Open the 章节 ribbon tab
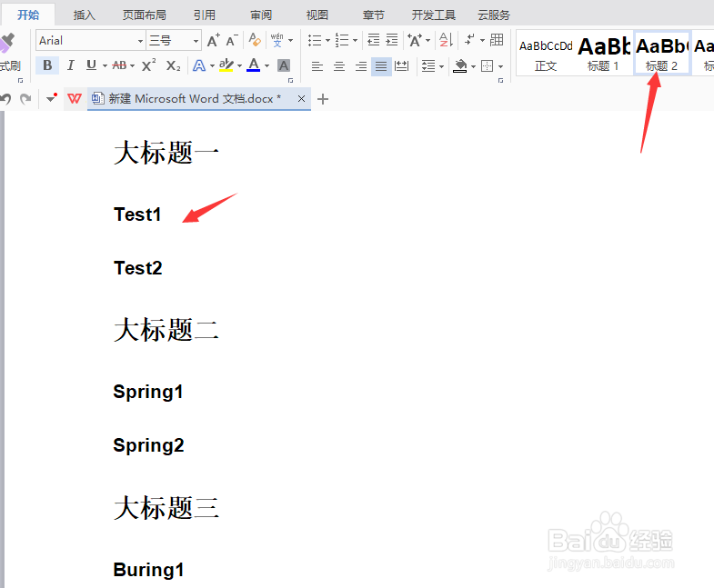This screenshot has width=714, height=588. [x=374, y=15]
